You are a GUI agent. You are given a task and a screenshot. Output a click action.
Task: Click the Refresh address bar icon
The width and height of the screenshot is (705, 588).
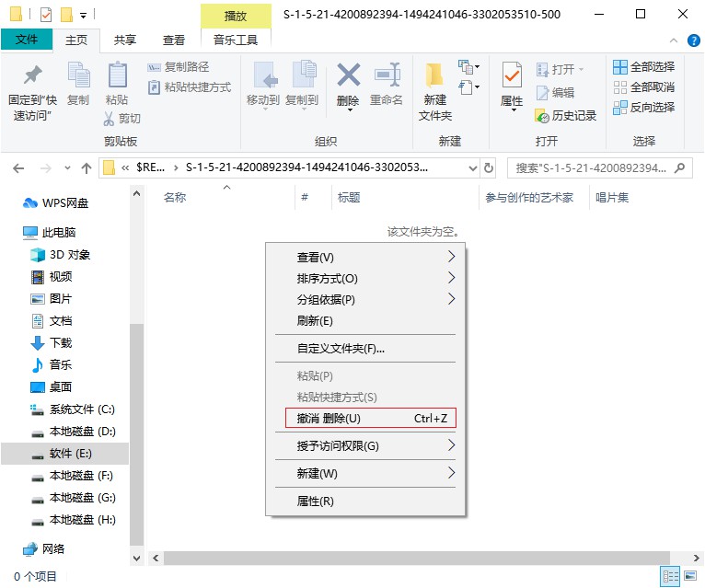pos(489,168)
